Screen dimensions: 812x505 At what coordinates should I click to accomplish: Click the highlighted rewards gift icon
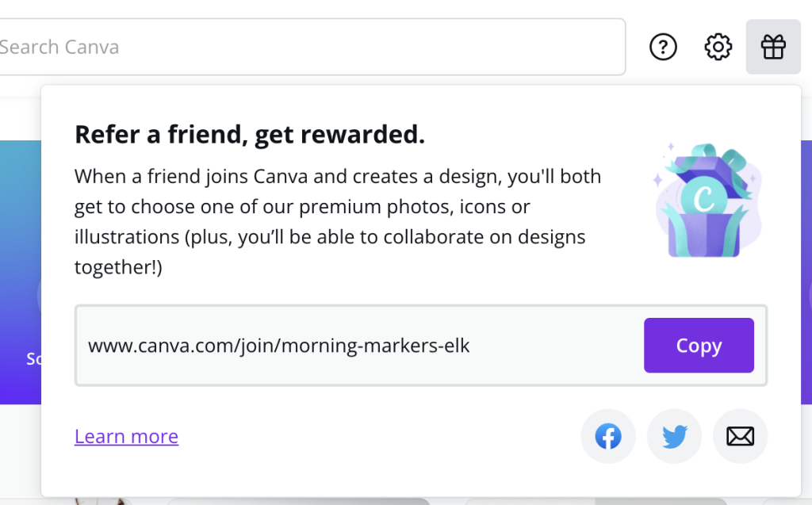[773, 47]
